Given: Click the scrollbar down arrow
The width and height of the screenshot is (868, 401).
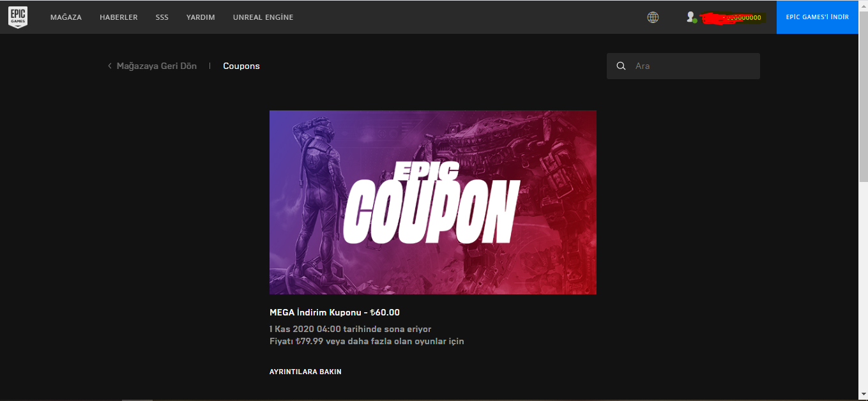Looking at the screenshot, I should (863, 395).
